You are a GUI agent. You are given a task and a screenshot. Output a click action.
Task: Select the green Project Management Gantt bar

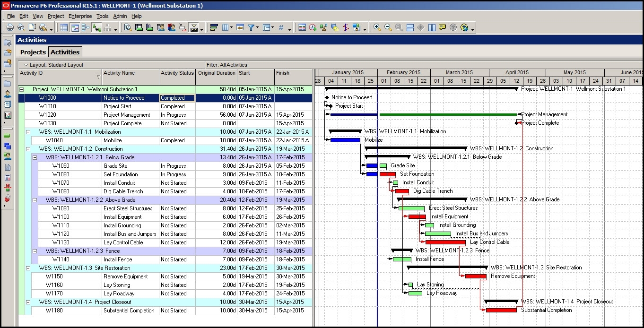[448, 114]
